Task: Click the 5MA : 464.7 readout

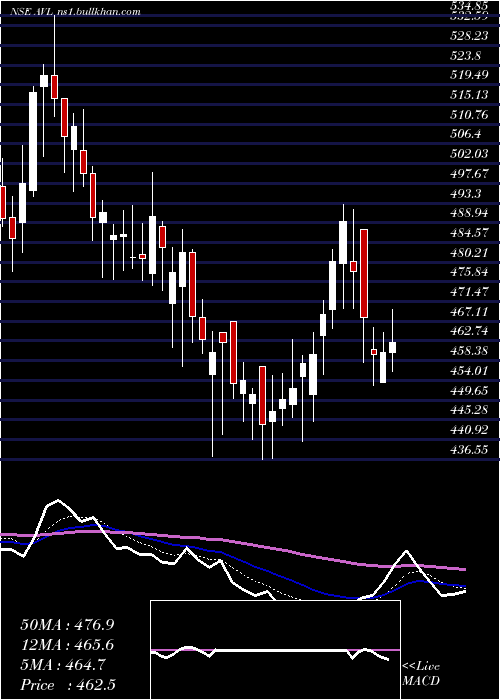Action: click(63, 665)
